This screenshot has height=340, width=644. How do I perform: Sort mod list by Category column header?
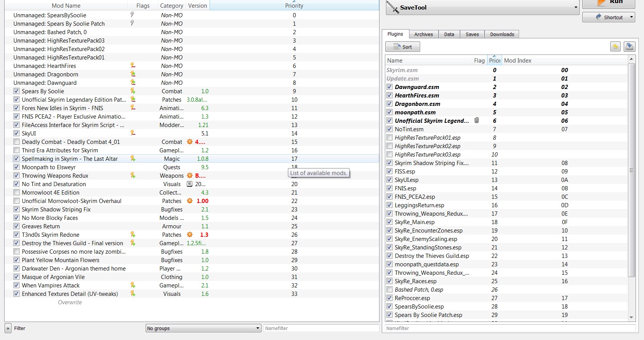coord(171,6)
